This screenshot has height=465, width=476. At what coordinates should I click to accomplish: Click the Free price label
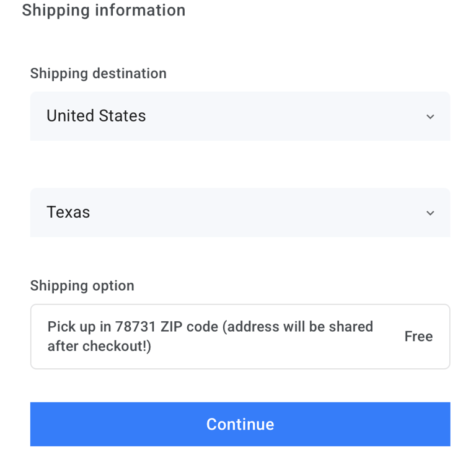418,337
